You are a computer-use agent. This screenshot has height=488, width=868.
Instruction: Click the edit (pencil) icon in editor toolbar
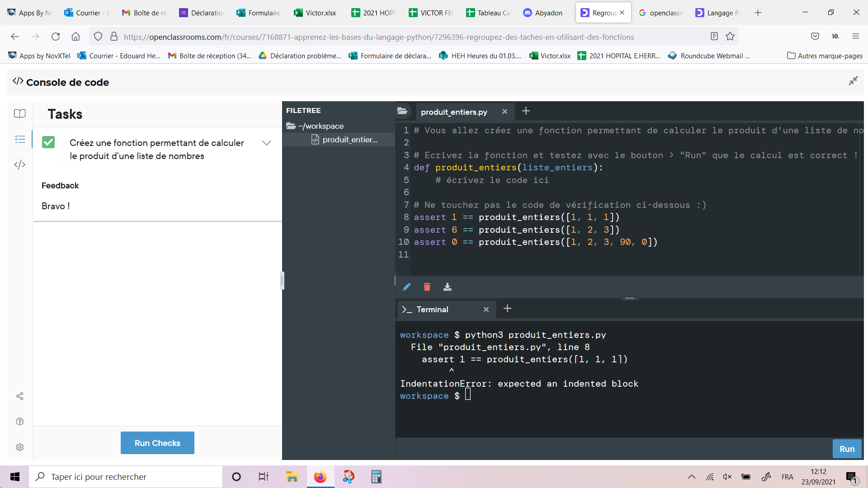[406, 287]
